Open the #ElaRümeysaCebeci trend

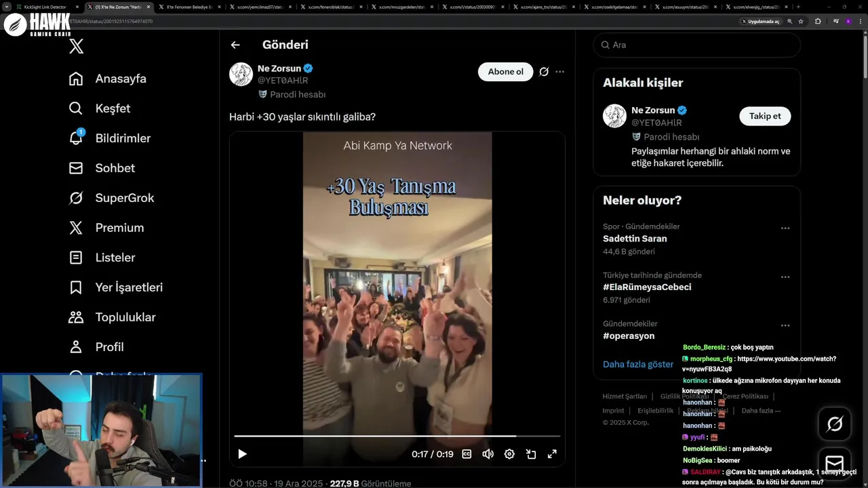click(647, 287)
